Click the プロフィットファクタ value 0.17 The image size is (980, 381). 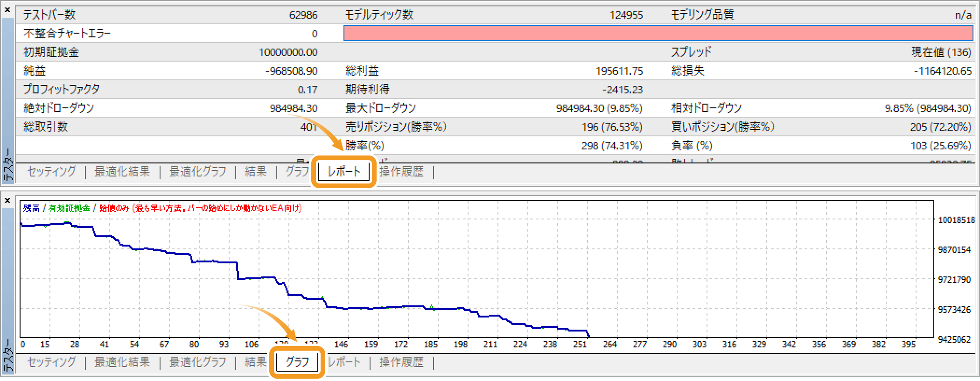click(308, 90)
